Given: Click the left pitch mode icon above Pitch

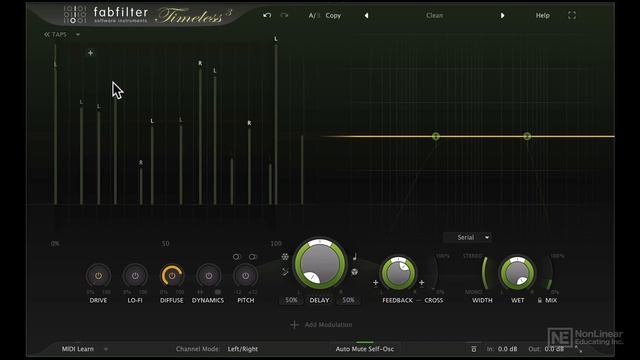Looking at the screenshot, I should point(237,257).
